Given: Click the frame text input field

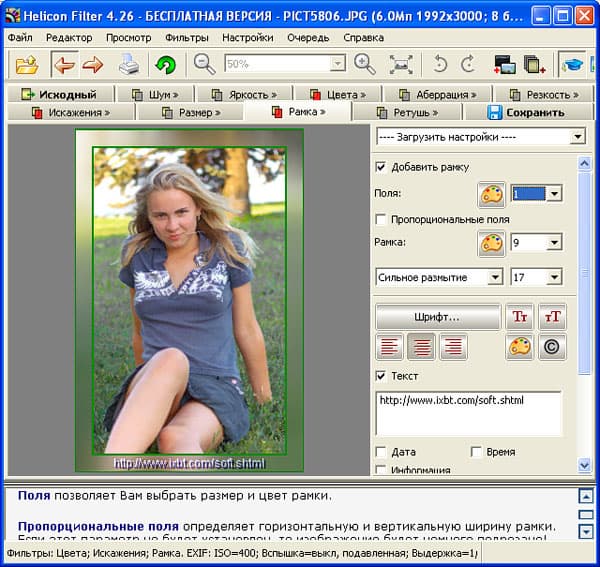Looking at the screenshot, I should tap(469, 414).
